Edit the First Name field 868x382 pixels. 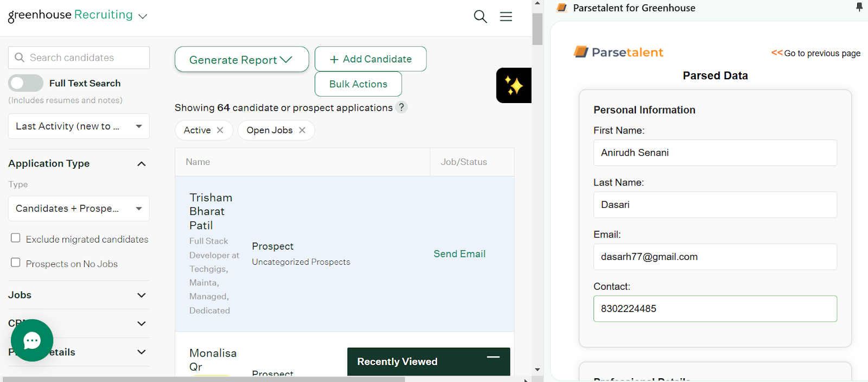tap(715, 153)
